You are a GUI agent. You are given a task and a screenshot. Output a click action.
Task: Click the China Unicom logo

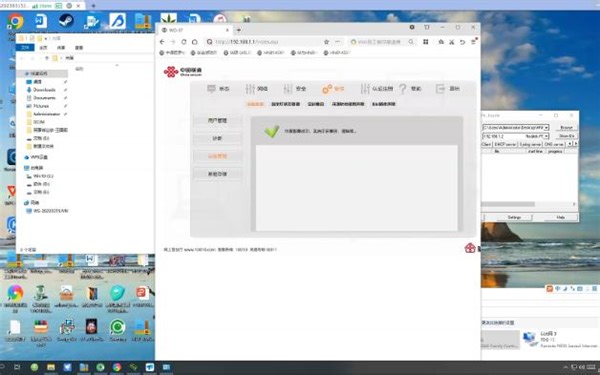pyautogui.click(x=183, y=71)
